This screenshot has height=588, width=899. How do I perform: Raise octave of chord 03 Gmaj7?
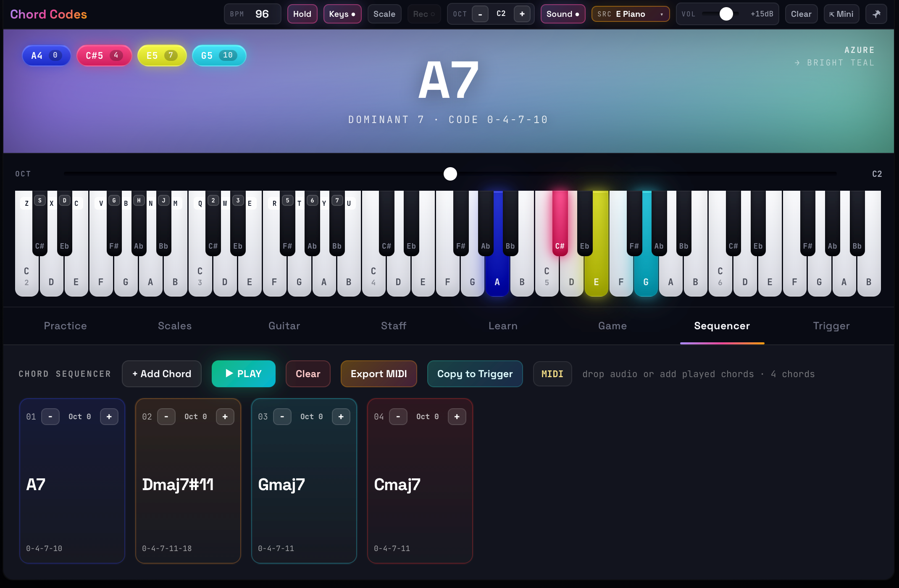(341, 417)
